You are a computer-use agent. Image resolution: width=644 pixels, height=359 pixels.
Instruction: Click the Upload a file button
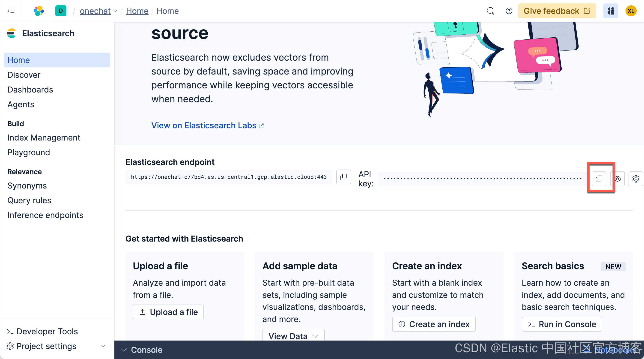pyautogui.click(x=168, y=312)
